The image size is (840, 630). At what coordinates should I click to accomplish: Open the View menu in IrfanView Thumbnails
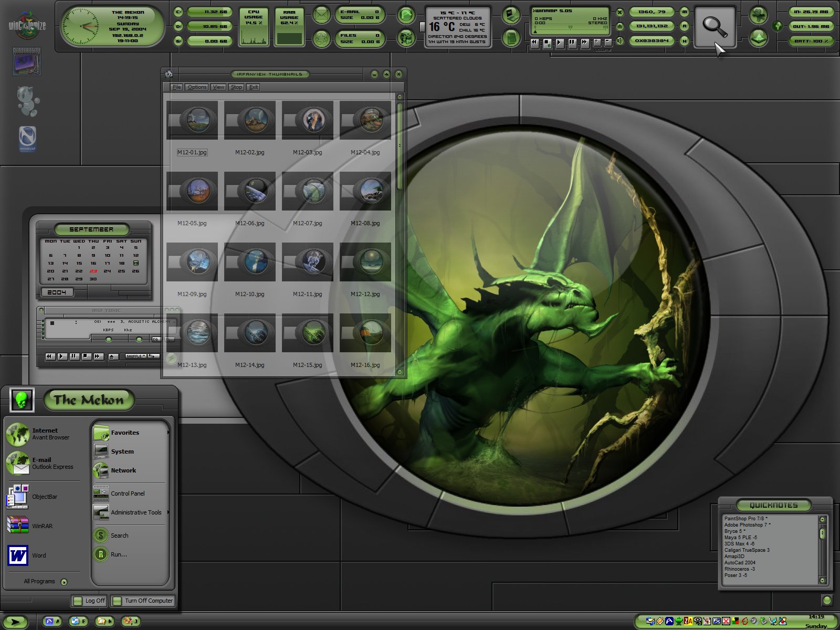click(218, 87)
